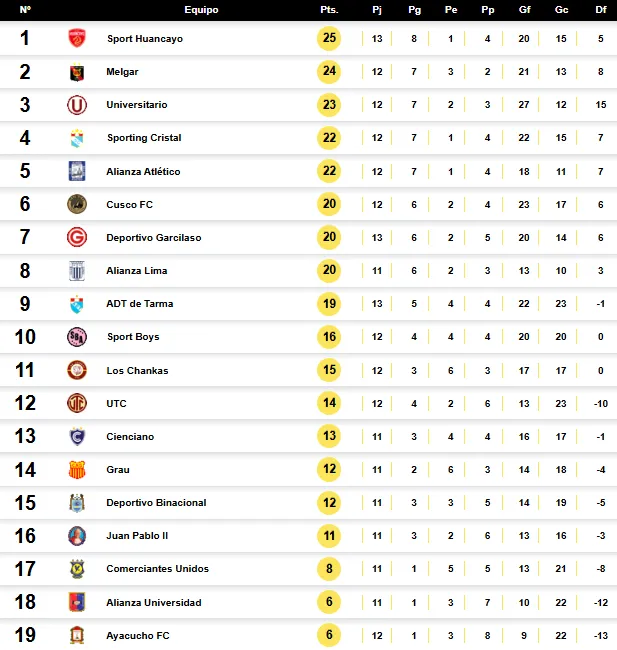Sort table by the Pts. column header
Screen dimensions: 617x650
[329, 10]
